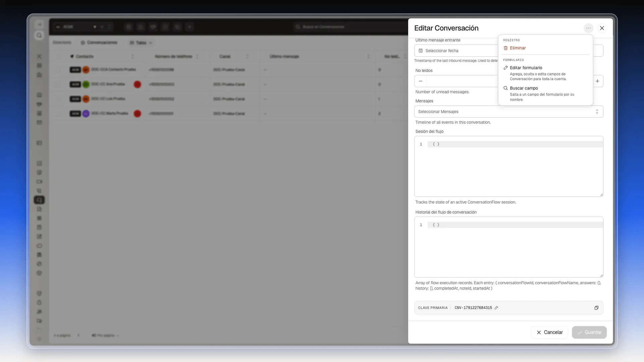Click the three-dots more options icon
Image resolution: width=644 pixels, height=362 pixels.
coord(588,28)
